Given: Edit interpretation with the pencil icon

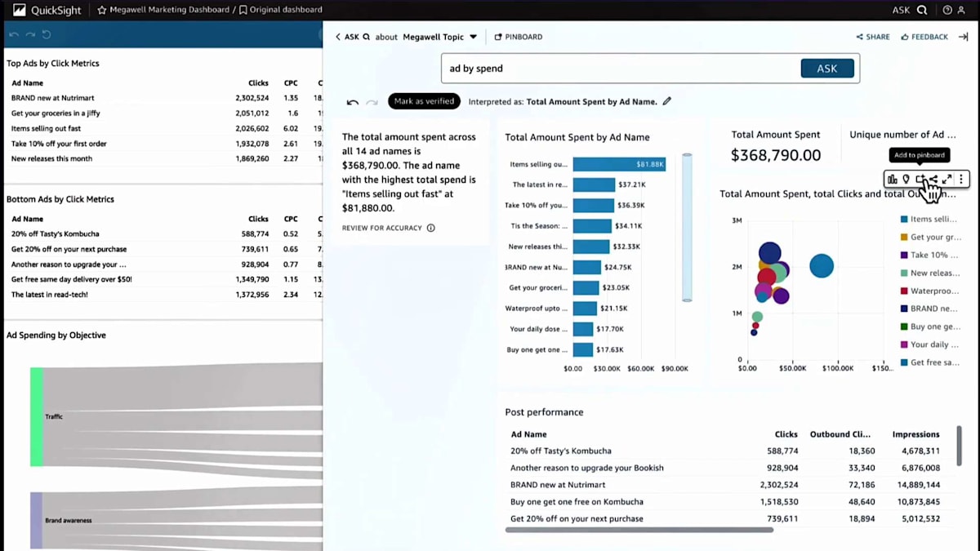Looking at the screenshot, I should point(667,101).
